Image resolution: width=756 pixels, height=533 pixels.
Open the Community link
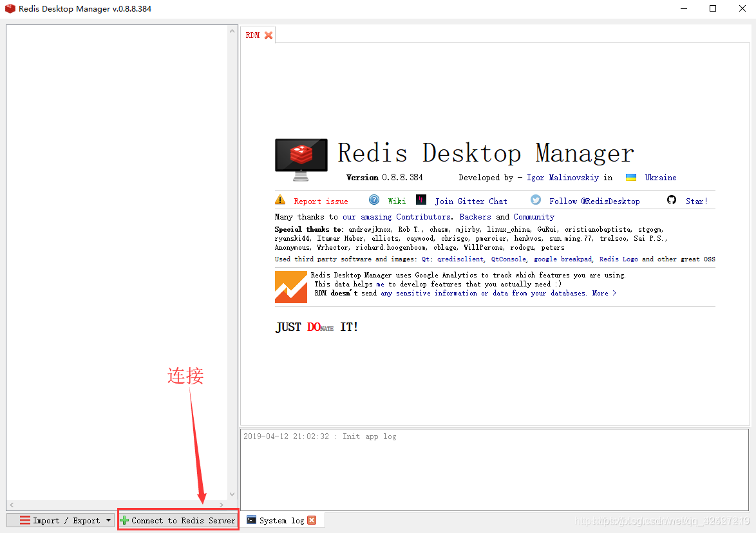[534, 217]
